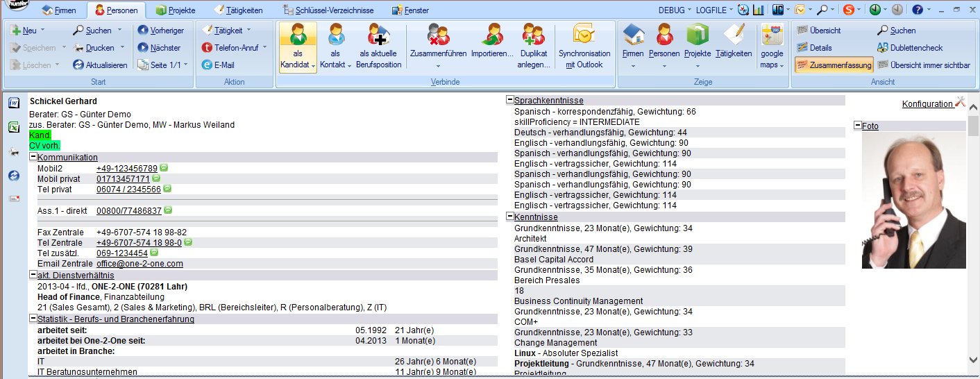Image resolution: width=980 pixels, height=379 pixels.
Task: Click the Importieren person icon
Action: click(492, 34)
